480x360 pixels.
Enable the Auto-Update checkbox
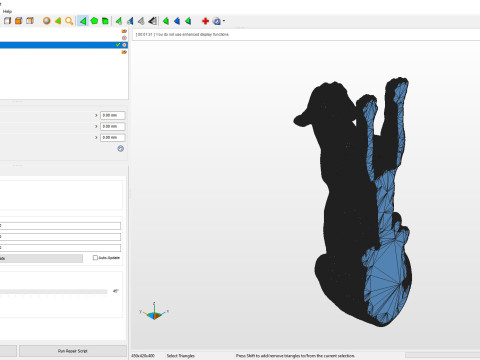coord(95,258)
